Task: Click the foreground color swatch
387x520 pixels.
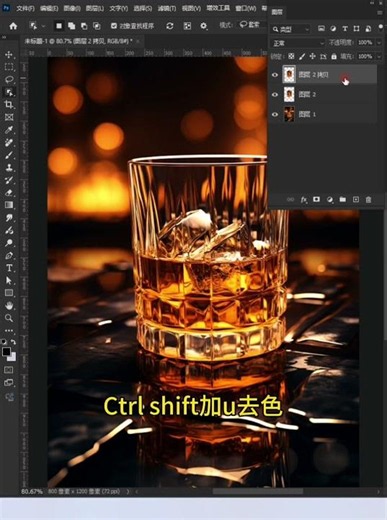Action: click(6, 352)
